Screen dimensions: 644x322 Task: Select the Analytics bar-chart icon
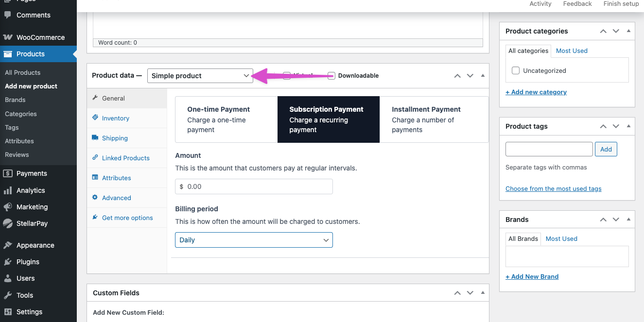pyautogui.click(x=8, y=190)
